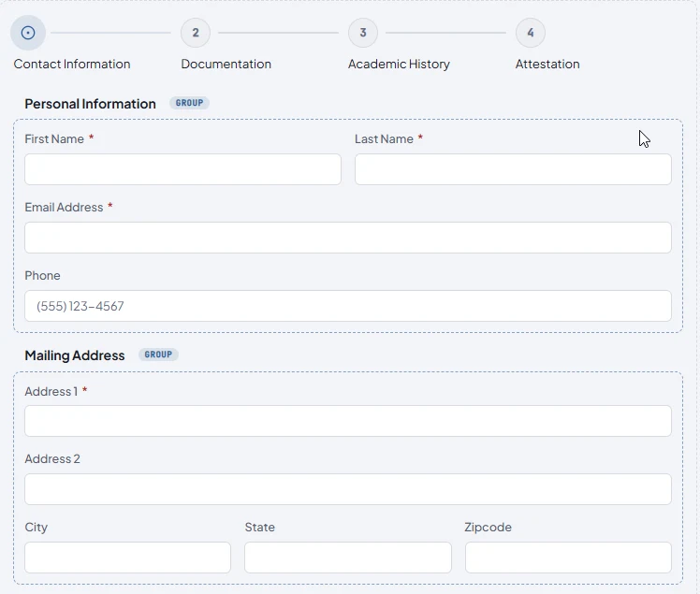Select step 3 circle

[x=363, y=33]
